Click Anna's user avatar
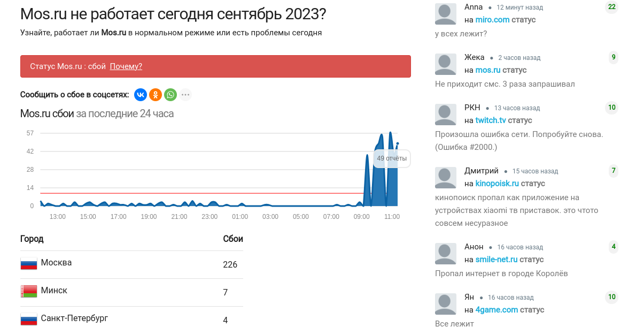The width and height of the screenshot is (644, 327). pos(446,14)
